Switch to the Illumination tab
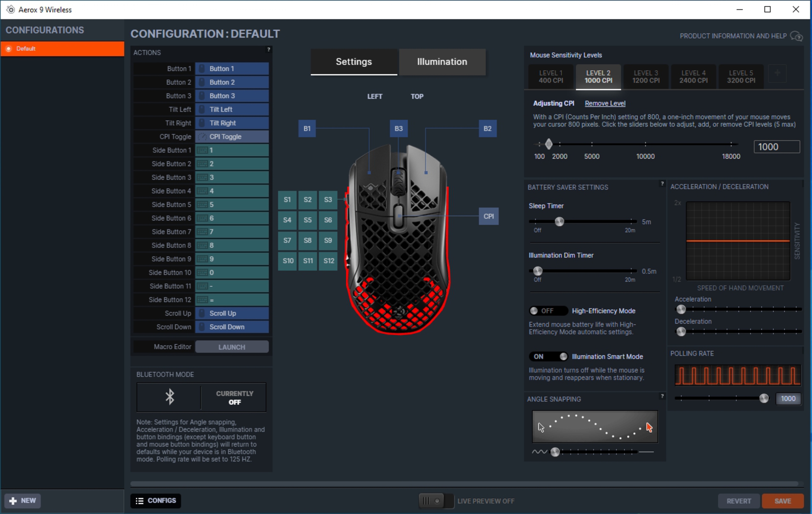Screen dimensions: 812x514 (442, 62)
